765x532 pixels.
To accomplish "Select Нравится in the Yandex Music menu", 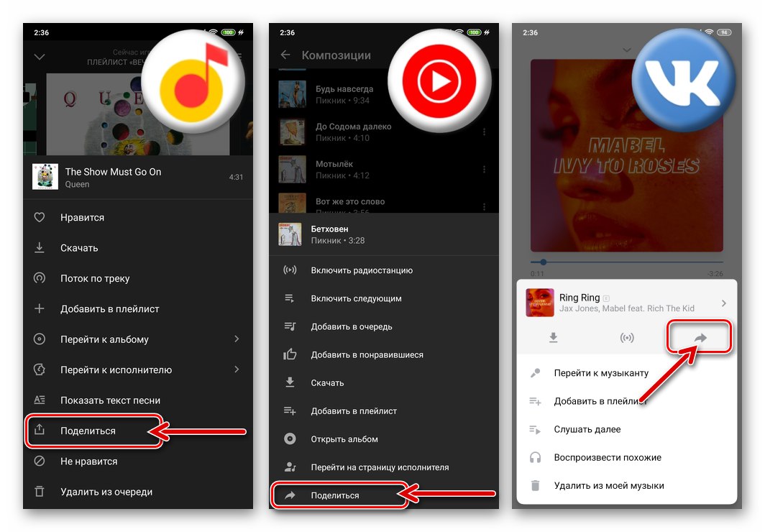I will pos(138,218).
